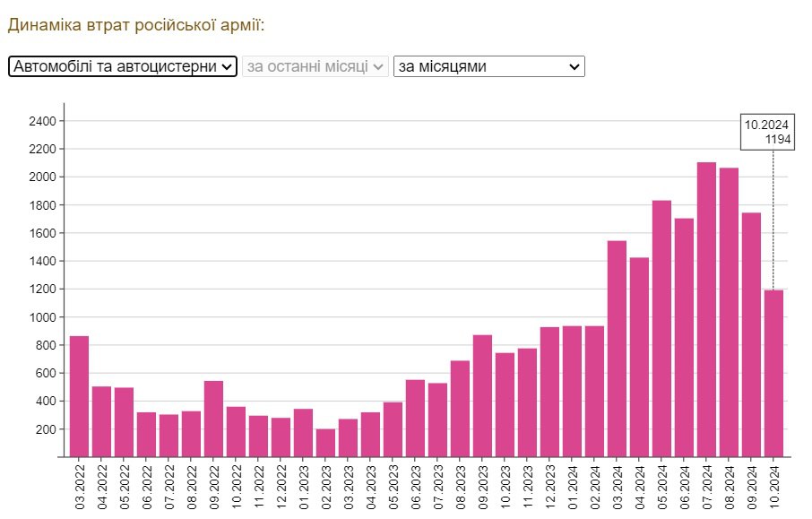Click the bar for 10.2023
The width and height of the screenshot is (812, 519).
click(505, 405)
